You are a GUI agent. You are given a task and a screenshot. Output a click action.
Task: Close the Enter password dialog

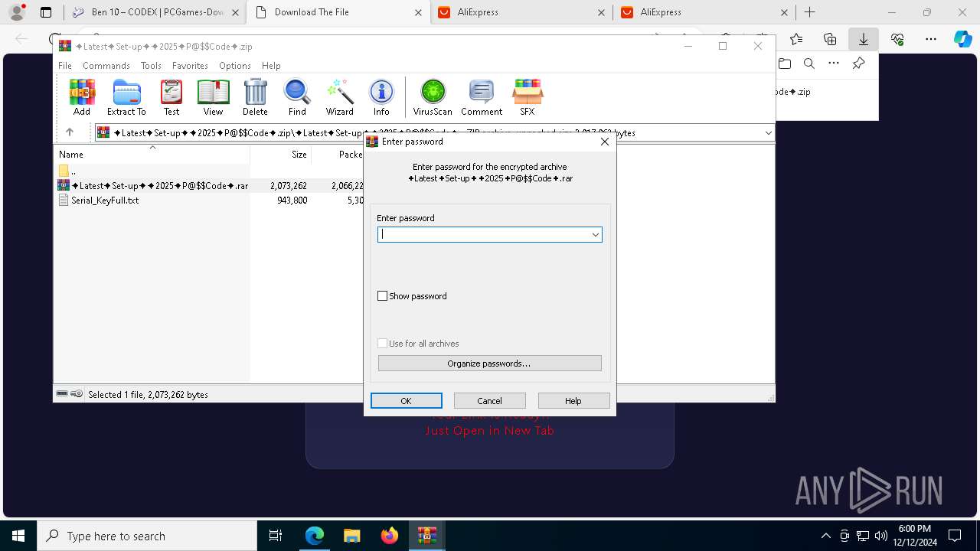(x=605, y=142)
